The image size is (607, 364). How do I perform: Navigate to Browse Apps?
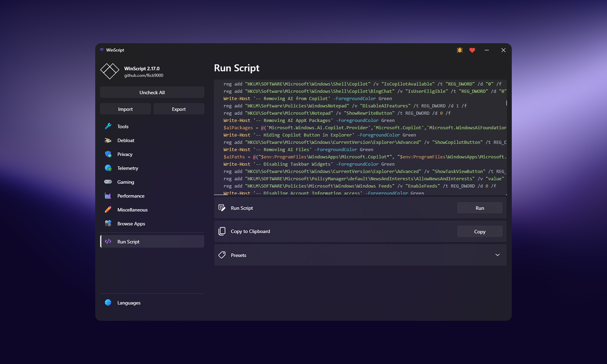click(152, 223)
